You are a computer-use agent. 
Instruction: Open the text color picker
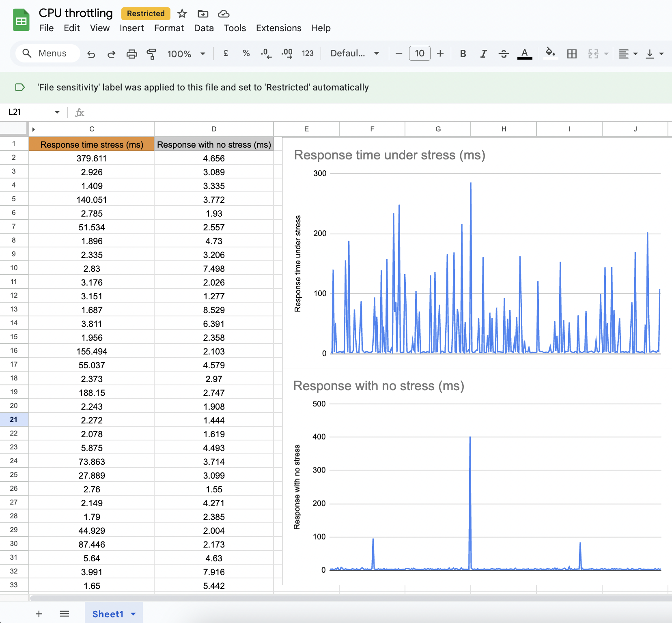pyautogui.click(x=524, y=53)
